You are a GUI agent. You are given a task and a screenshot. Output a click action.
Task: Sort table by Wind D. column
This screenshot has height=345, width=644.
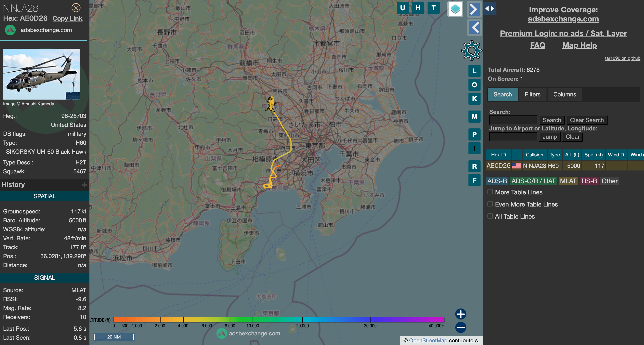tap(616, 155)
